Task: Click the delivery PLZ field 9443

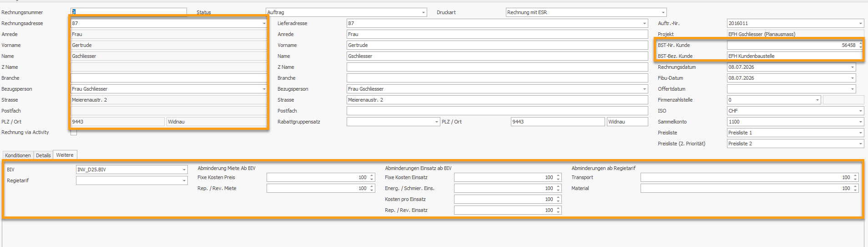Action: [558, 122]
